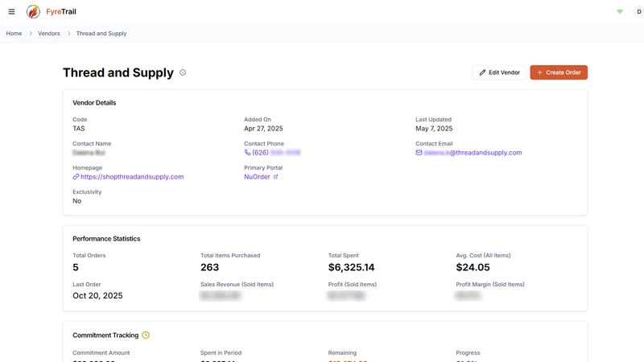Click the blurred Profit (Sold Items) value
The height and width of the screenshot is (362, 644).
point(347,295)
